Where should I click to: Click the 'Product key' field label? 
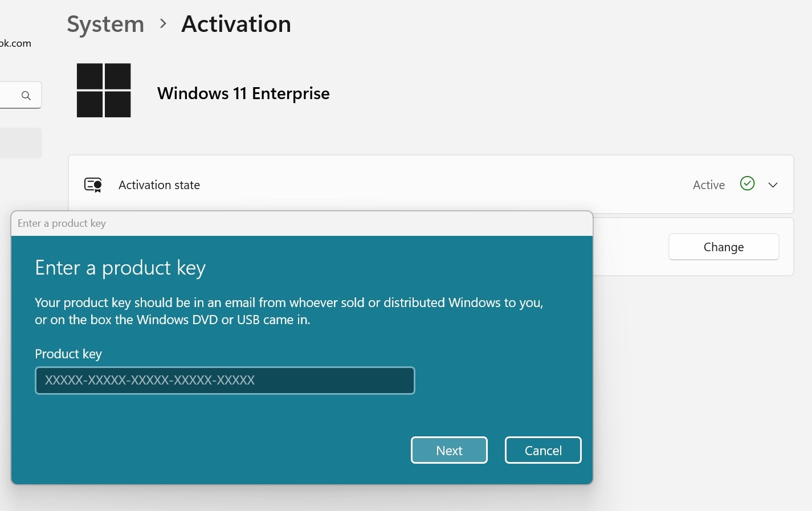click(68, 354)
